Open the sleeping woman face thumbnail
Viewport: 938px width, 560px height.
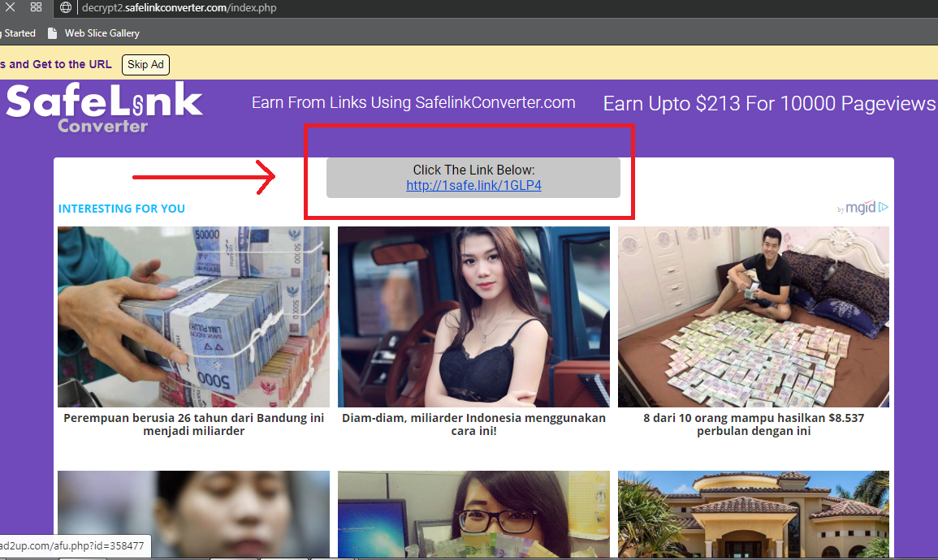[193, 514]
